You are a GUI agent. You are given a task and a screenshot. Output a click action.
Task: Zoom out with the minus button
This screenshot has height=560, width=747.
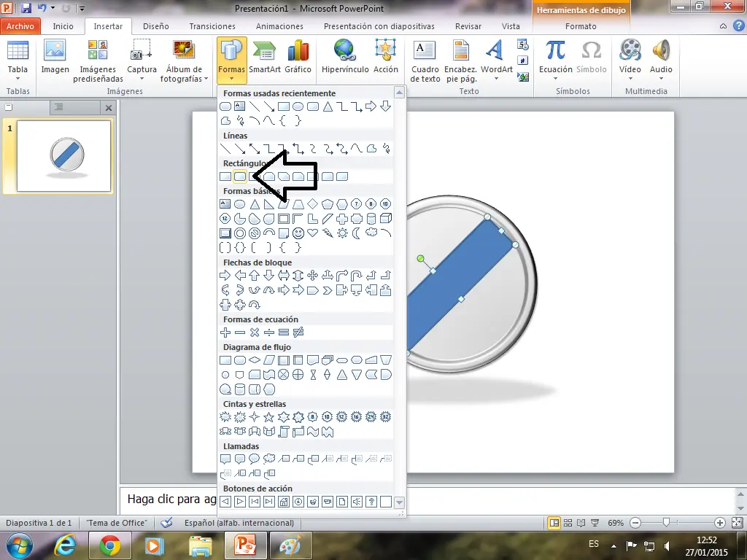pyautogui.click(x=635, y=523)
